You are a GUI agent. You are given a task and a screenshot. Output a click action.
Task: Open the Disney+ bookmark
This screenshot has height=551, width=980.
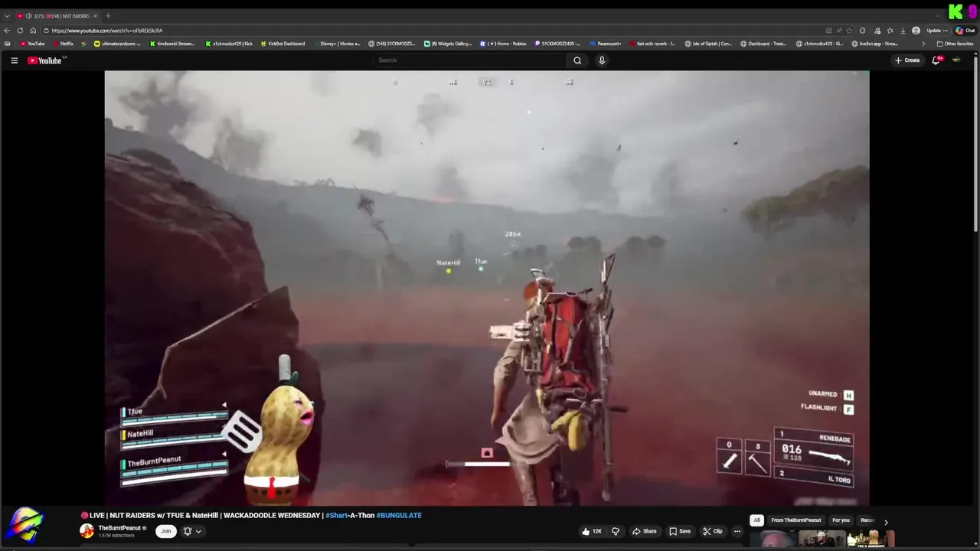[336, 44]
